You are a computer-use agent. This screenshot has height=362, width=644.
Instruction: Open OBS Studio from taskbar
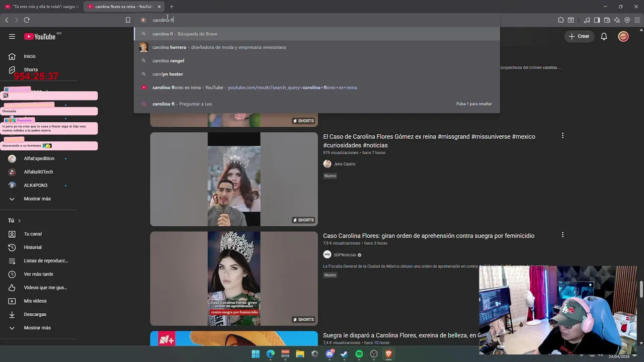[374, 354]
